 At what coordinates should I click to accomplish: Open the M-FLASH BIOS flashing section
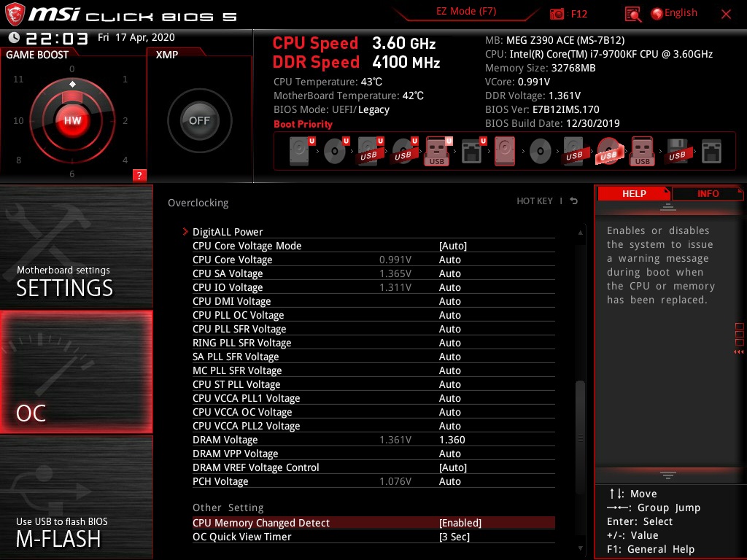point(76,497)
